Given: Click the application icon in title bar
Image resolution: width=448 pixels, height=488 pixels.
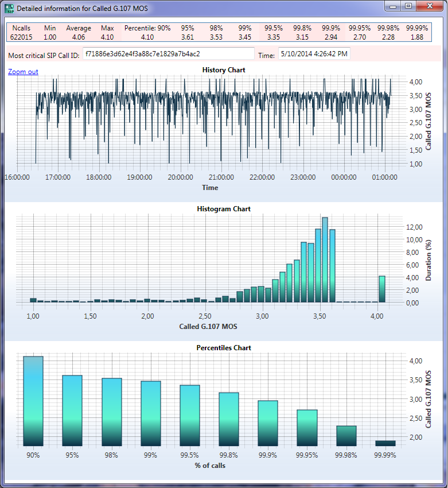Looking at the screenshot, I should point(10,9).
